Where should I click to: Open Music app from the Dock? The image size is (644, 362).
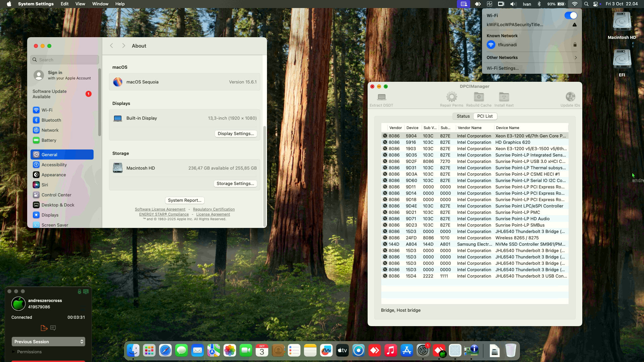point(391,351)
